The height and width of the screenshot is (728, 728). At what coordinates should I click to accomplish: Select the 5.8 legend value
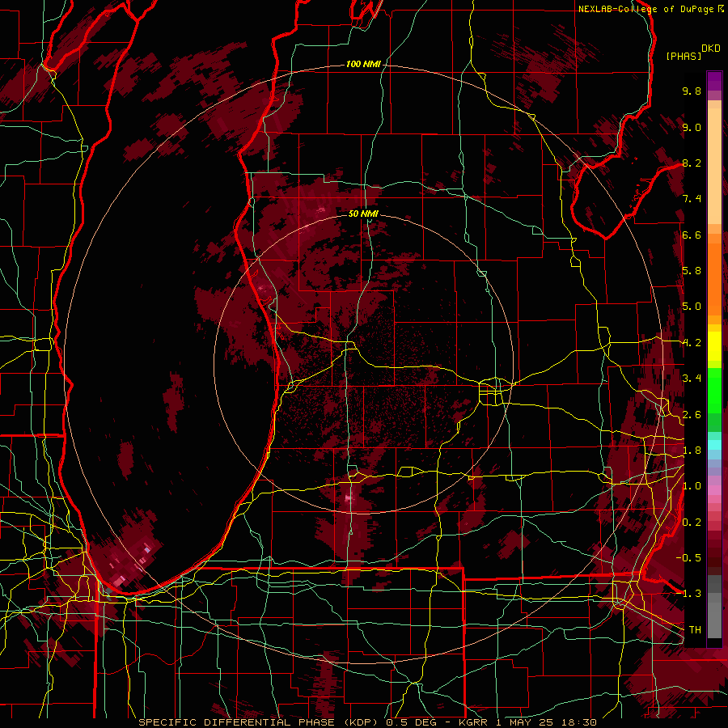point(692,271)
